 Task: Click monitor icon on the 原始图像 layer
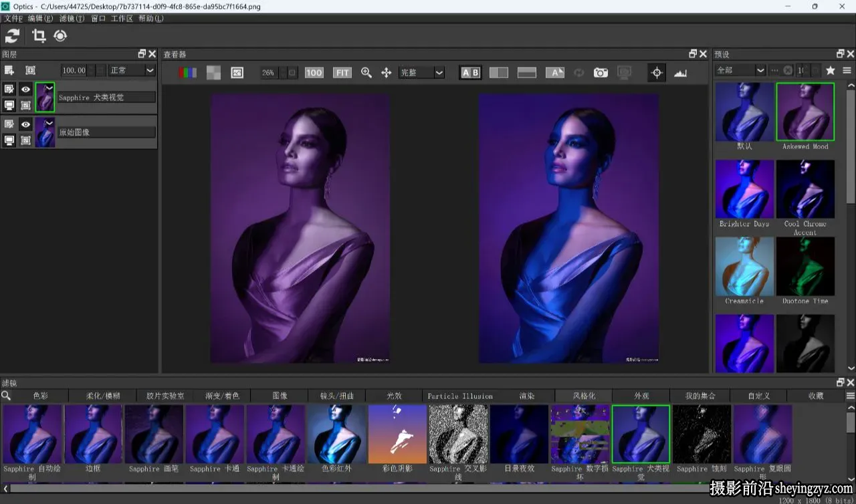9,140
